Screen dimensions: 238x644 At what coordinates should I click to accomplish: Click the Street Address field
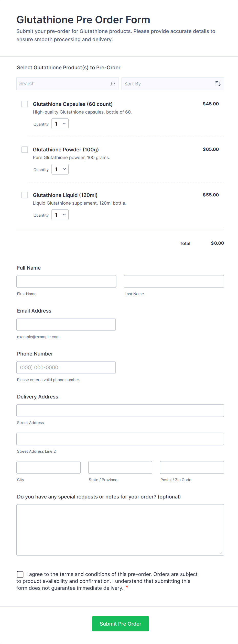point(120,410)
